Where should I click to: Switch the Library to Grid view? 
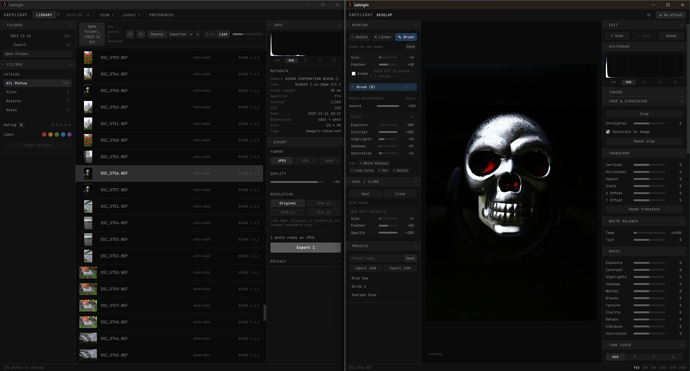pyautogui.click(x=210, y=34)
